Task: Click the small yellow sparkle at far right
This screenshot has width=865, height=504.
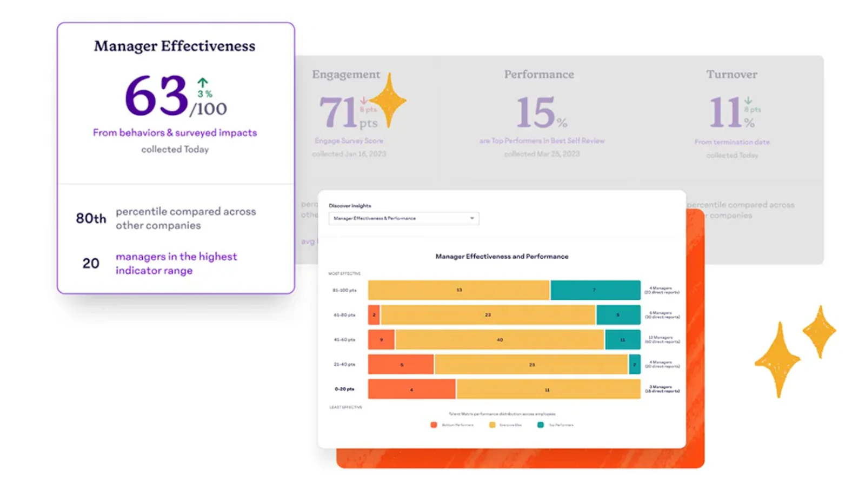Action: point(820,332)
